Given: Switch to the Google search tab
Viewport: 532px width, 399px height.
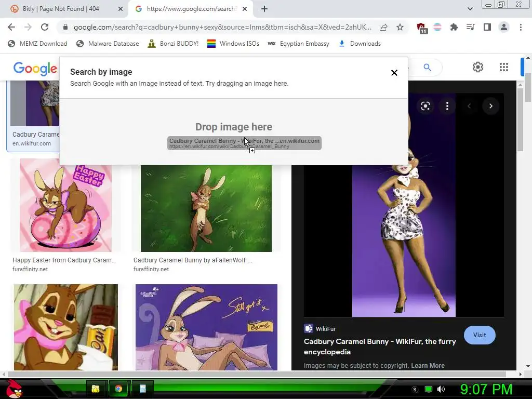Looking at the screenshot, I should click(190, 9).
